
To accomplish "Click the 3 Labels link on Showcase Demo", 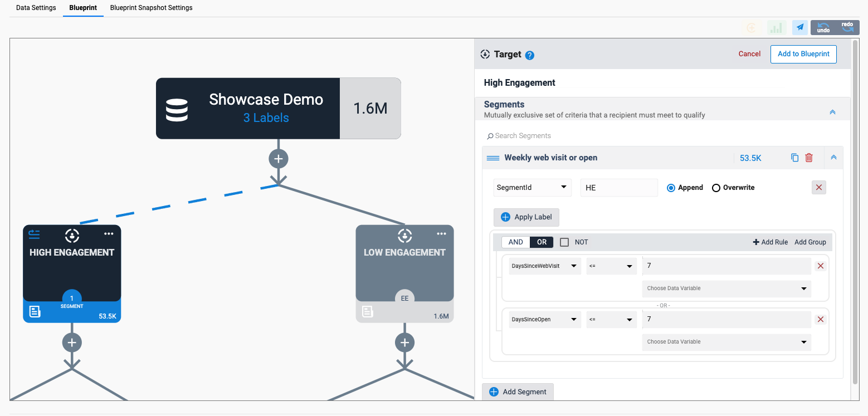I will click(266, 118).
